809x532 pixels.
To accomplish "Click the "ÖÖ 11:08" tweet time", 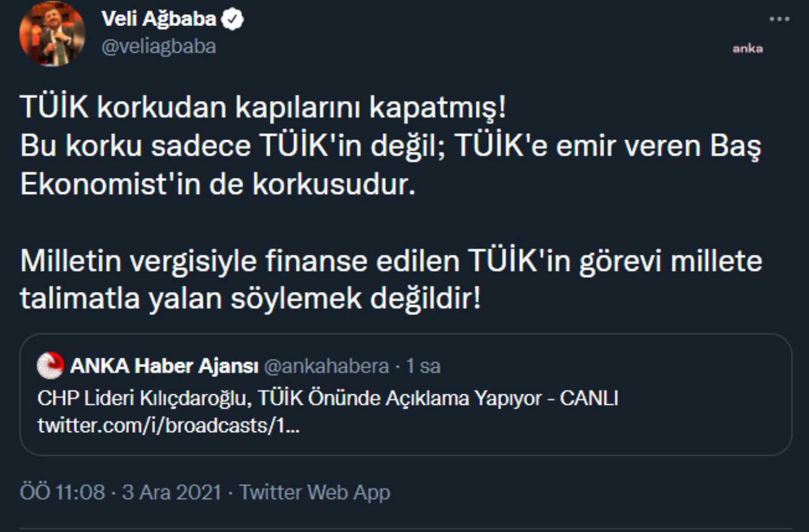I will [63, 492].
